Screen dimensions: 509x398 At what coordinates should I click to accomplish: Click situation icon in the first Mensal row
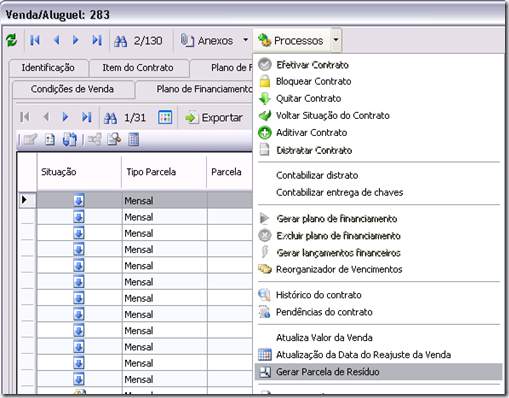pyautogui.click(x=79, y=201)
